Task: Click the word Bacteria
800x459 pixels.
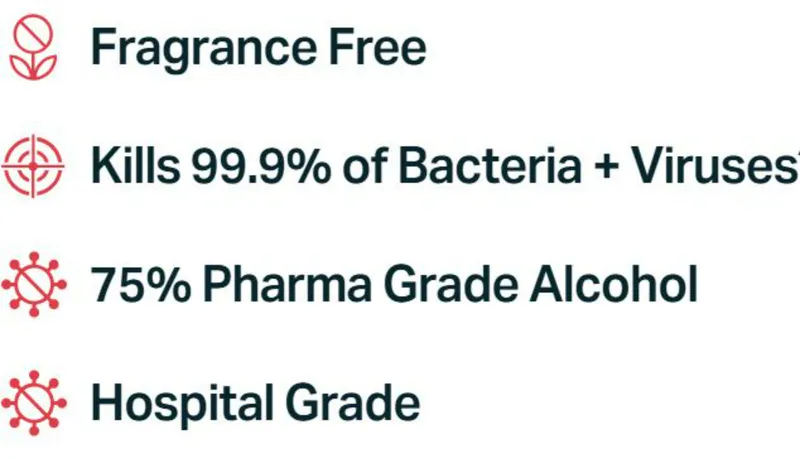Action: [x=490, y=166]
